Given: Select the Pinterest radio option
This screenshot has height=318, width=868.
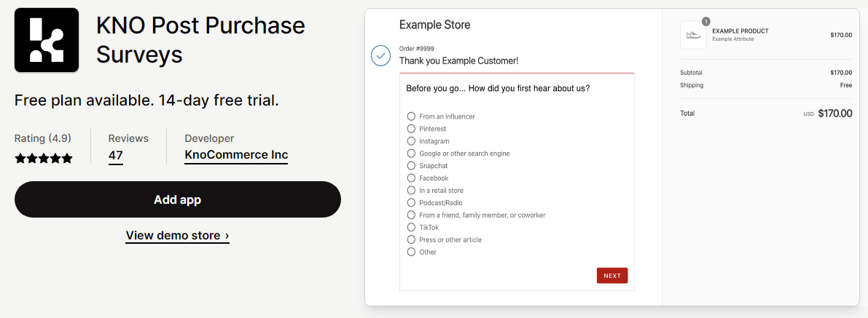Looking at the screenshot, I should [x=411, y=129].
